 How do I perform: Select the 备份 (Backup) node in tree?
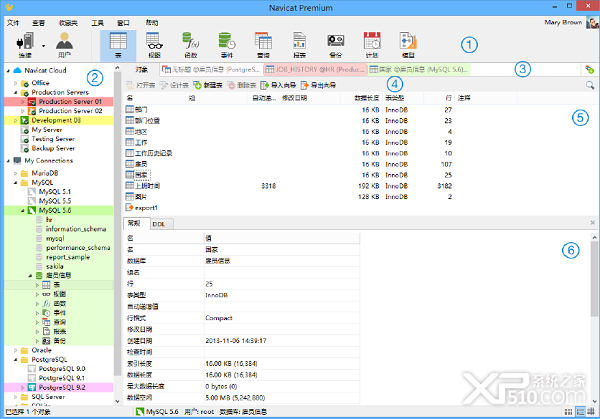pos(54,341)
